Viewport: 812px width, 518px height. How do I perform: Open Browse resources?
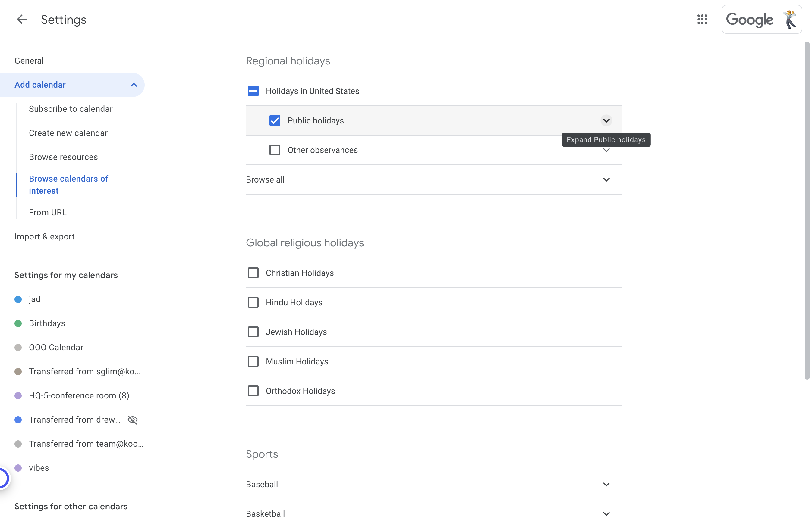coord(63,157)
